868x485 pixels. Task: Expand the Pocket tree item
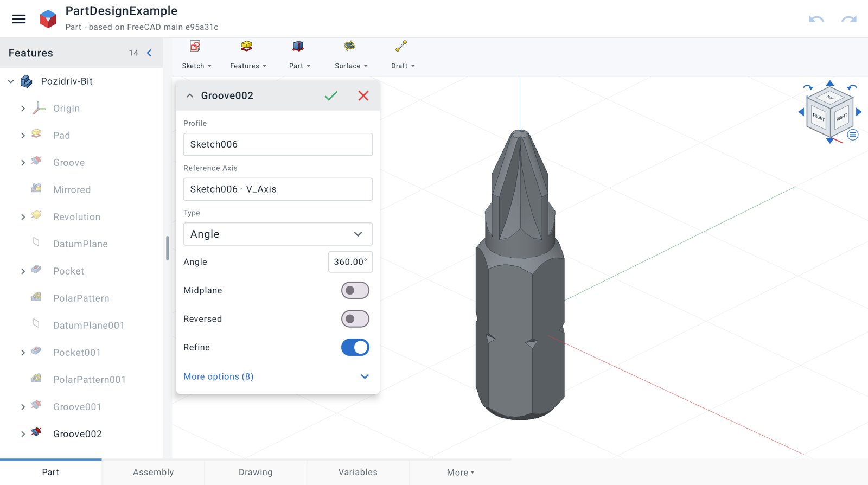[23, 271]
